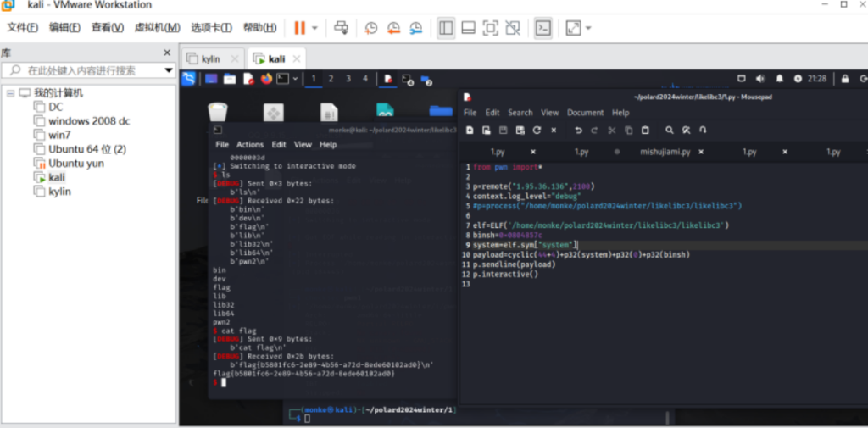
Task: Click the Mousepad new document icon
Action: tap(469, 131)
